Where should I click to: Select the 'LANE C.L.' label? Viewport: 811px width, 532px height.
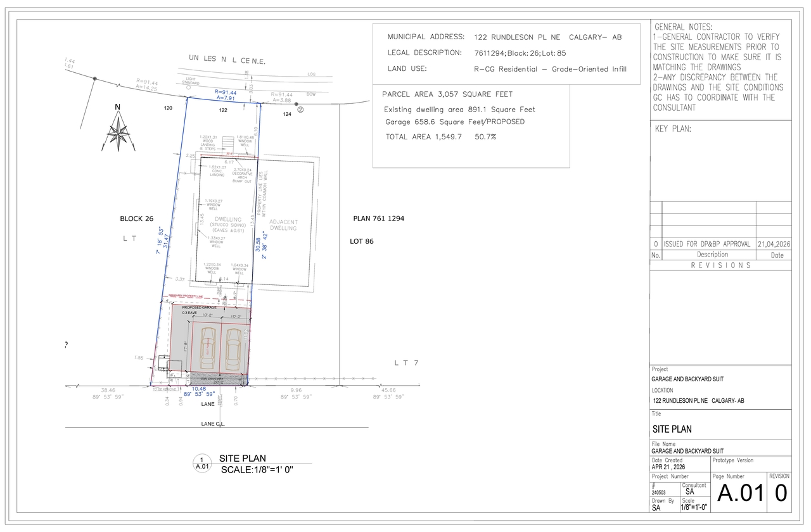(x=212, y=424)
